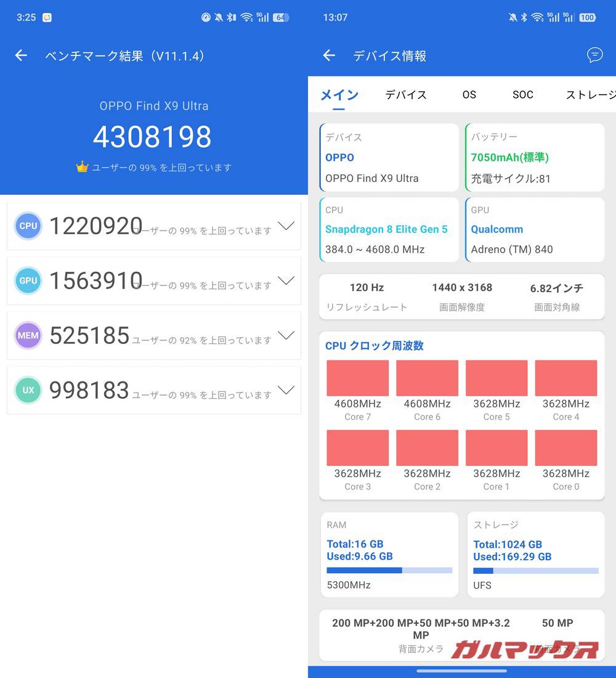Image resolution: width=616 pixels, height=678 pixels.
Task: Tap the 50 MP front camera value
Action: click(557, 623)
